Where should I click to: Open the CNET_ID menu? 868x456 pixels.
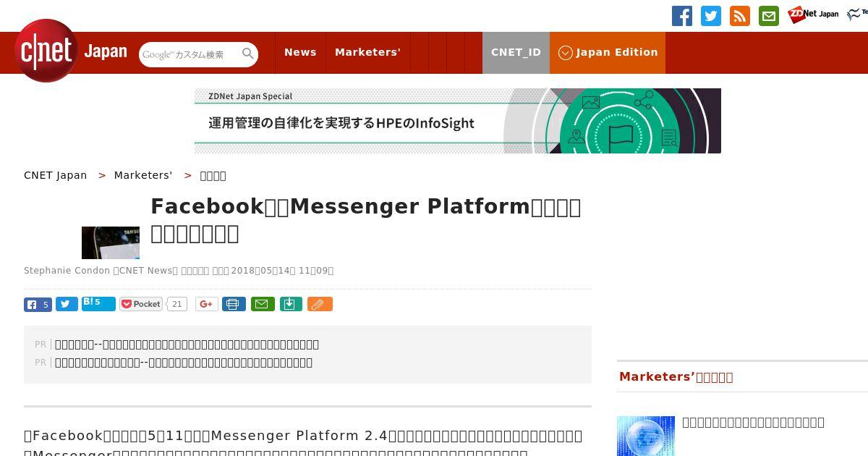516,52
